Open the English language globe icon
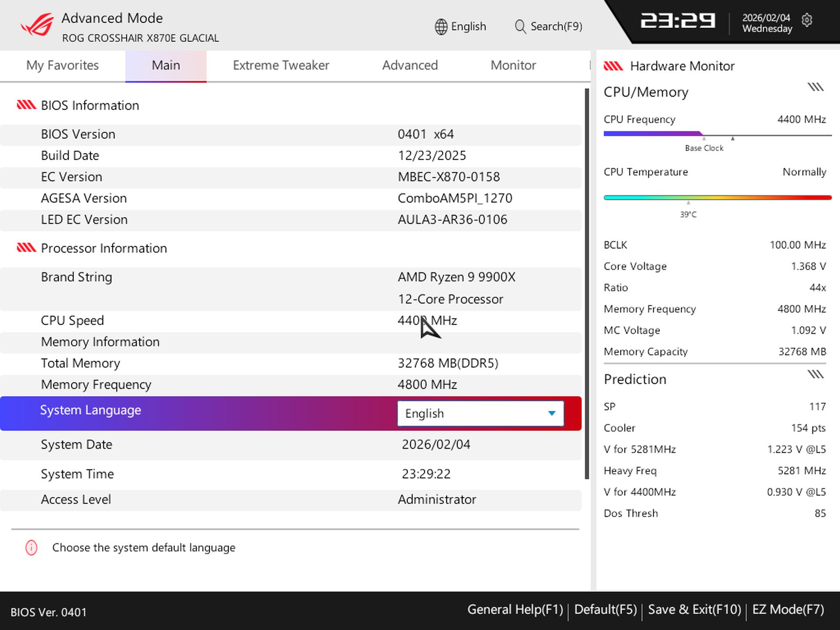Viewport: 840px width, 630px height. 440,26
